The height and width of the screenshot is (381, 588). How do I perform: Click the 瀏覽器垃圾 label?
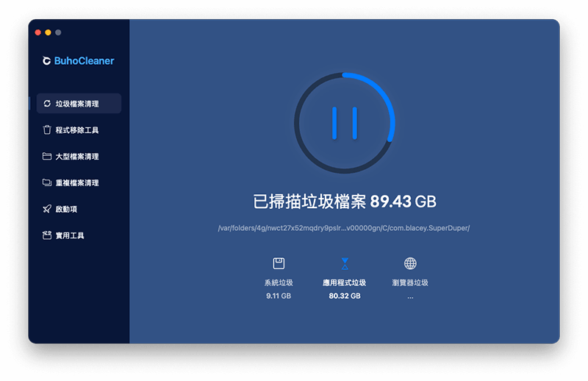click(410, 282)
